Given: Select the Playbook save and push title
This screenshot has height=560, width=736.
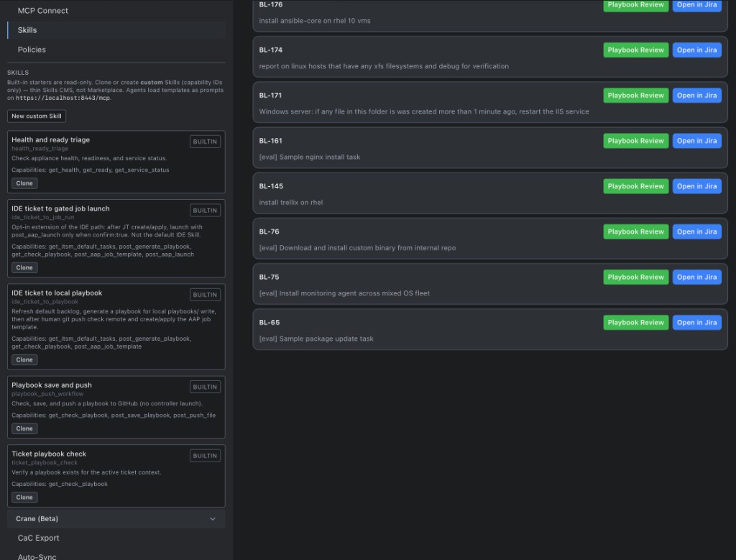Looking at the screenshot, I should click(x=52, y=385).
